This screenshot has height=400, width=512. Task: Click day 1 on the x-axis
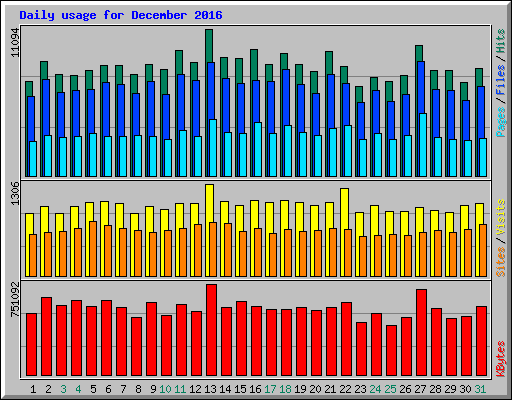click(x=33, y=389)
